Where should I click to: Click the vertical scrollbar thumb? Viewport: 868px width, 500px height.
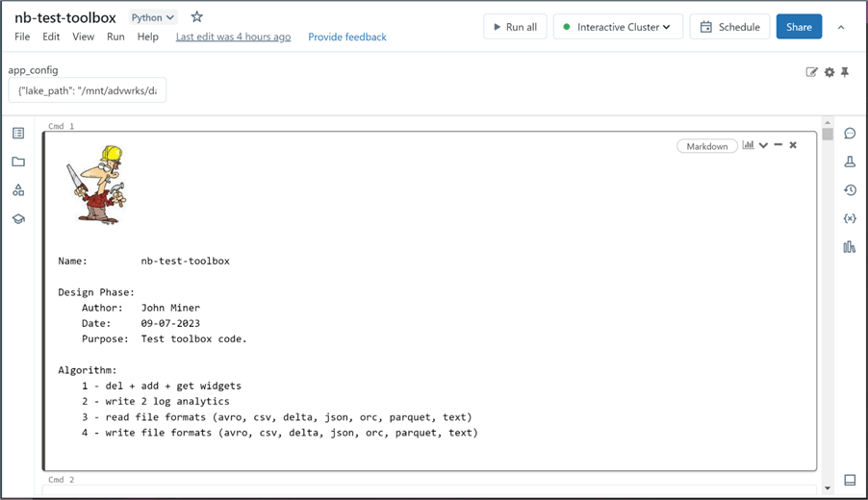point(828,134)
